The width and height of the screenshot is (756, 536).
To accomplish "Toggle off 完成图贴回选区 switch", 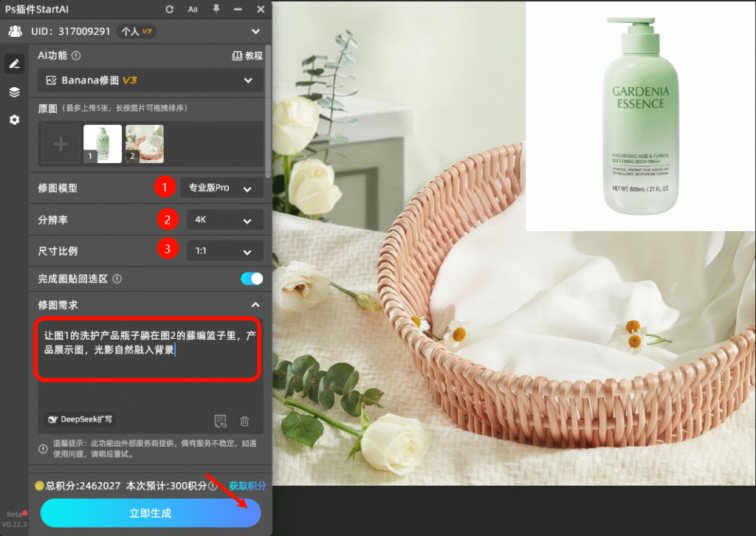I will (x=250, y=278).
